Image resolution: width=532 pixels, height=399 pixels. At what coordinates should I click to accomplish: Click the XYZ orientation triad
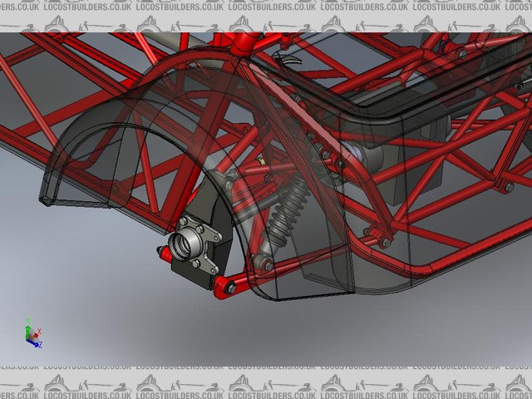pyautogui.click(x=32, y=334)
